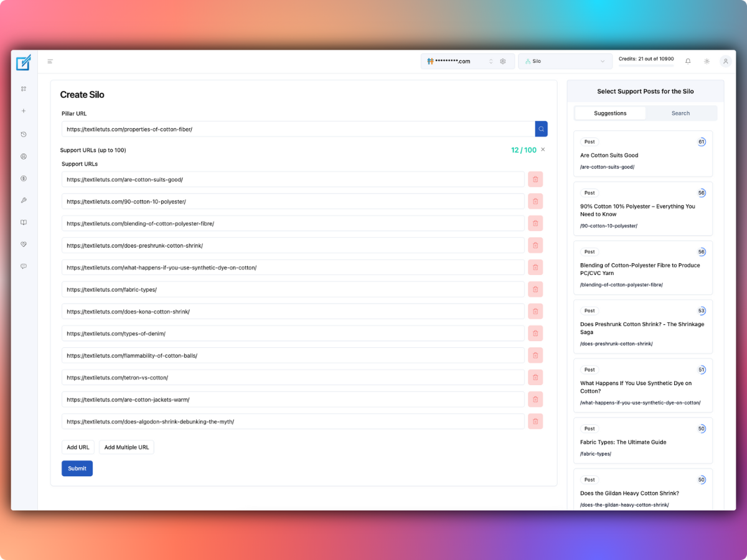Screen dimensions: 747x560
Task: Submit the silo form
Action: click(x=77, y=469)
